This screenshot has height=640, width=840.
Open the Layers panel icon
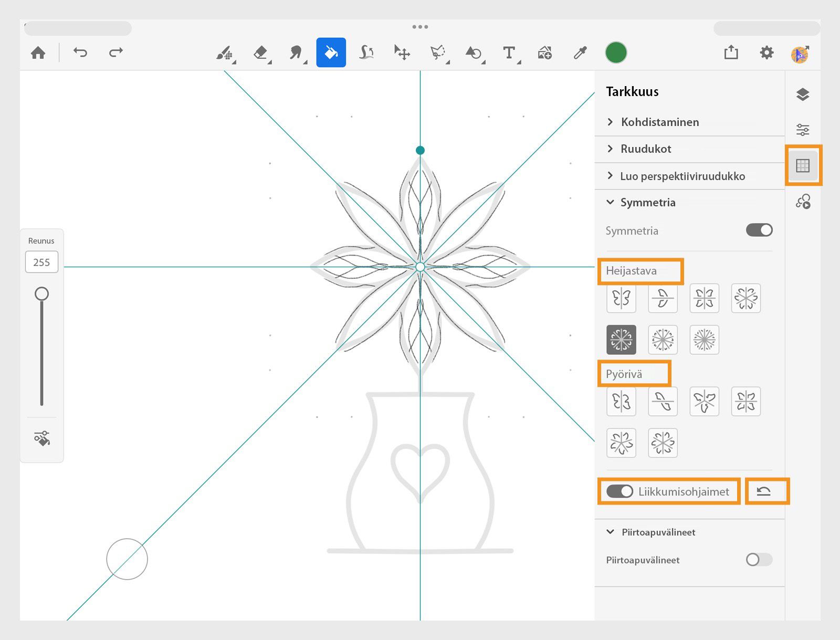pos(803,95)
